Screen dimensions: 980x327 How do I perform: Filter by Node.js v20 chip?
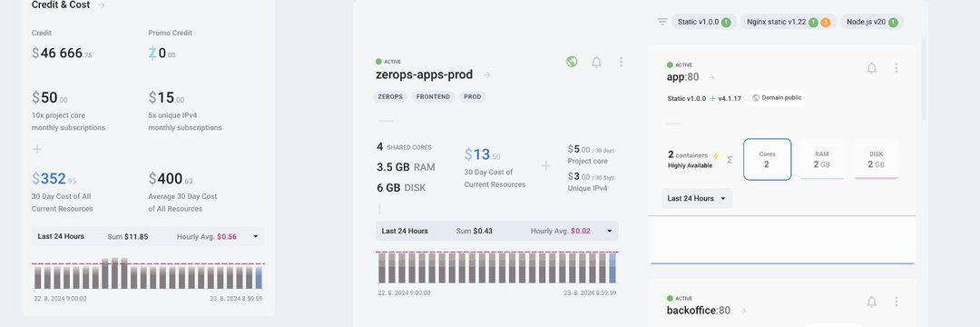pos(872,22)
